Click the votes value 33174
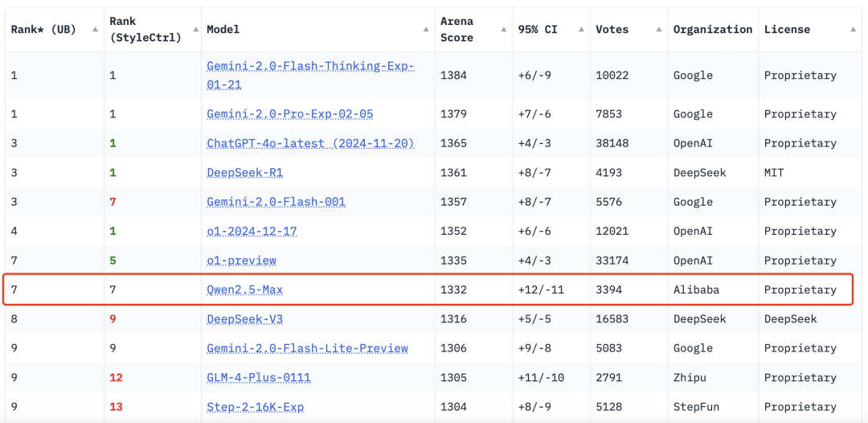 [x=612, y=261]
